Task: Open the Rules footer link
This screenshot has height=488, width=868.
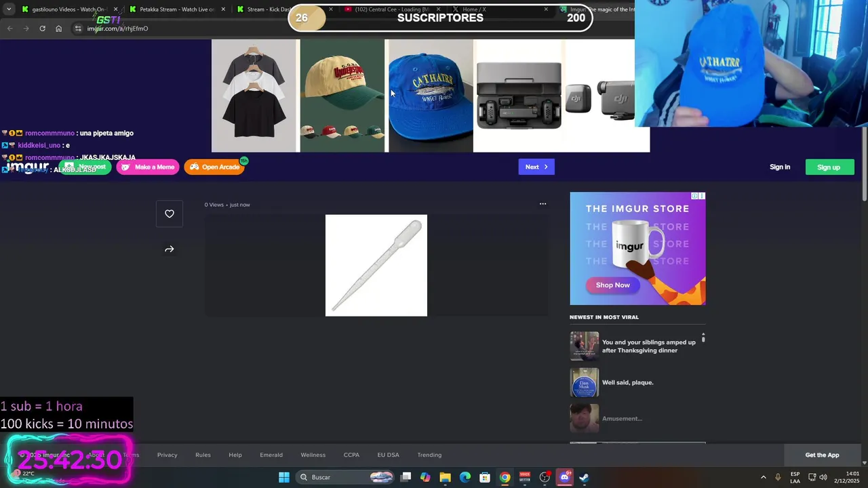Action: pos(203,455)
